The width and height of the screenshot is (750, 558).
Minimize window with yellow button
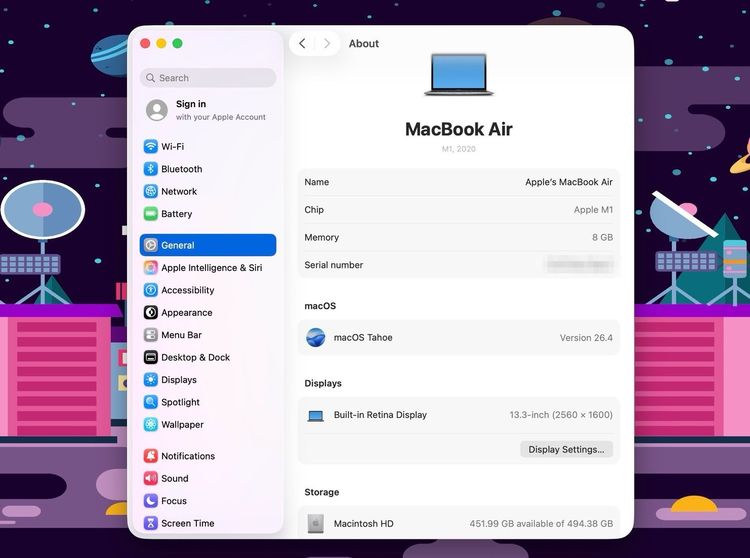point(162,44)
